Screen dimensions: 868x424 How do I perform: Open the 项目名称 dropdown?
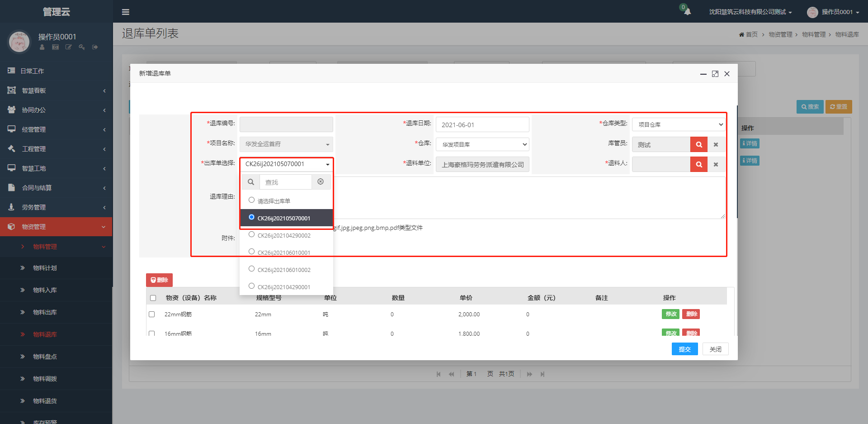pos(287,144)
